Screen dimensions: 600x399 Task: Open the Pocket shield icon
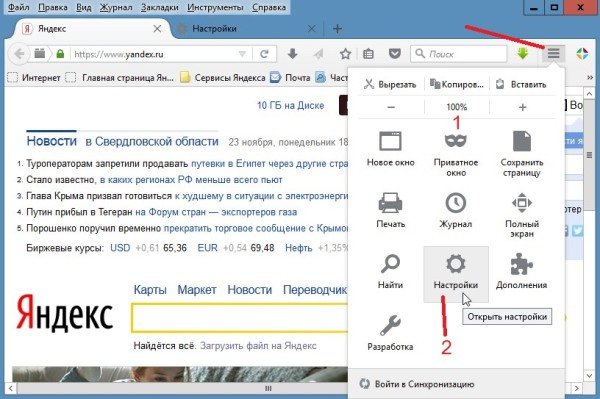[395, 54]
